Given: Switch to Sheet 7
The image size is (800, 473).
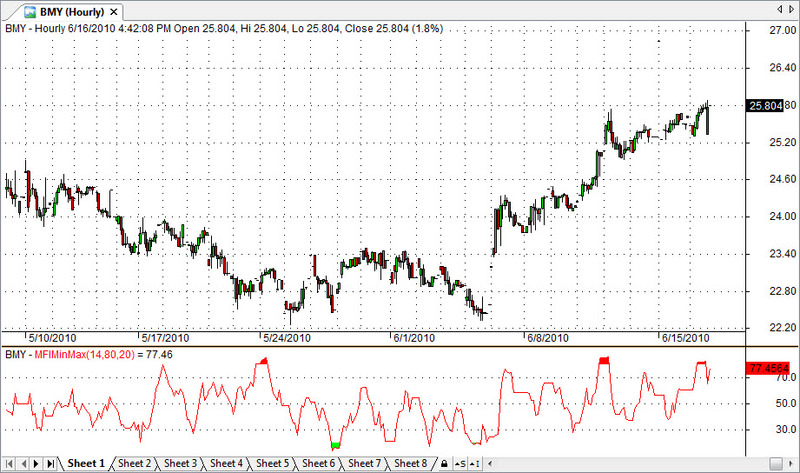Looking at the screenshot, I should click(x=364, y=463).
